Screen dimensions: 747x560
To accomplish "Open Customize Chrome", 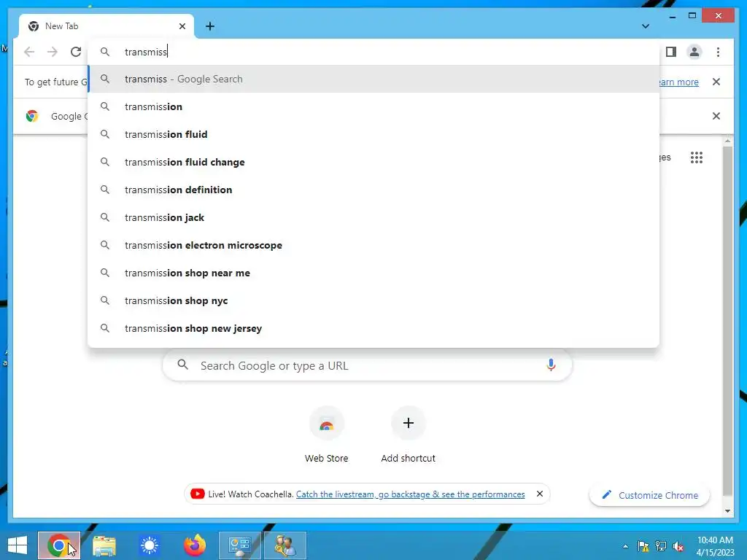I will pos(650,495).
